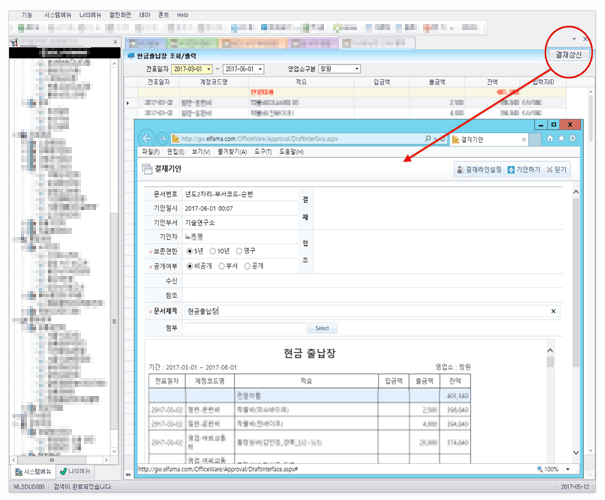The image size is (605, 500).
Task: Click the 검색이 완료되었습니다 status message
Action: click(83, 487)
